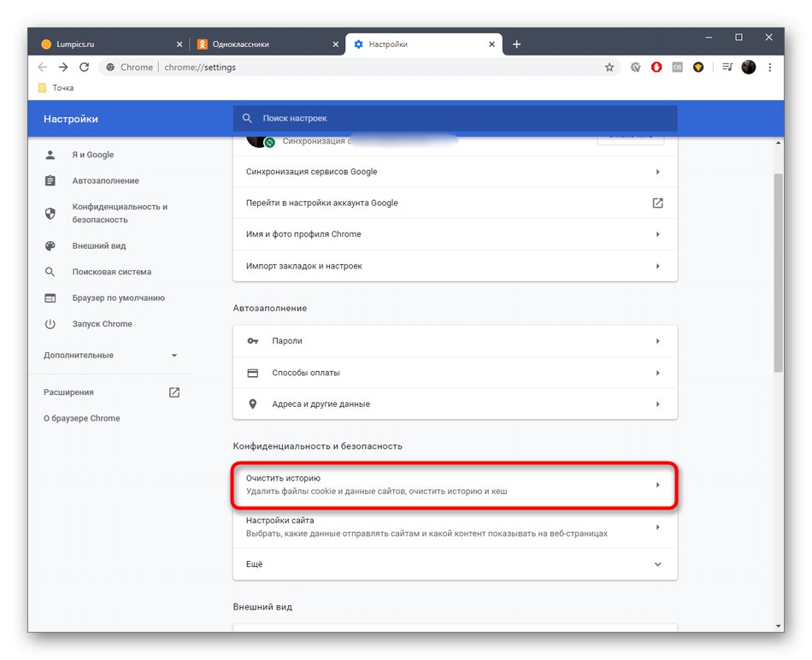Open О браузере Chrome

82,418
